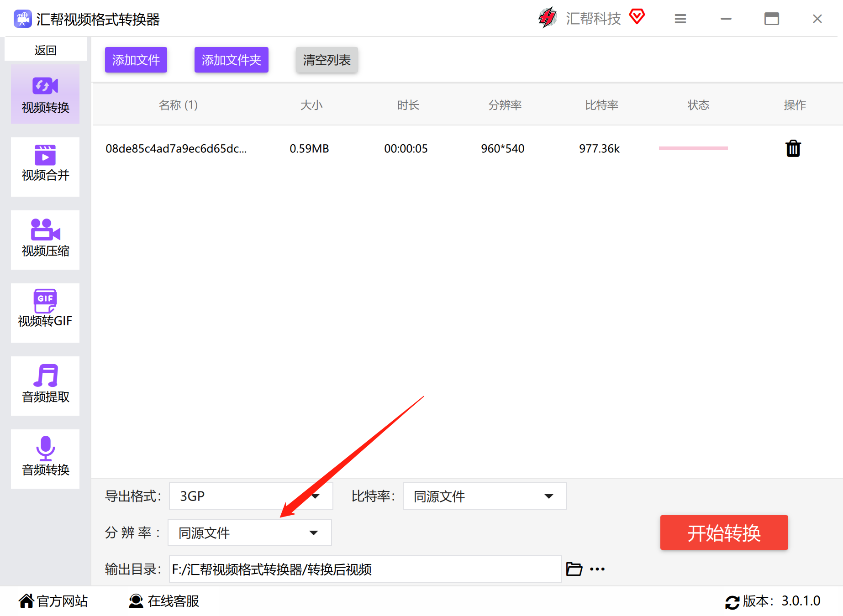This screenshot has width=843, height=616.
Task: Click the pink status progress bar
Action: click(693, 148)
